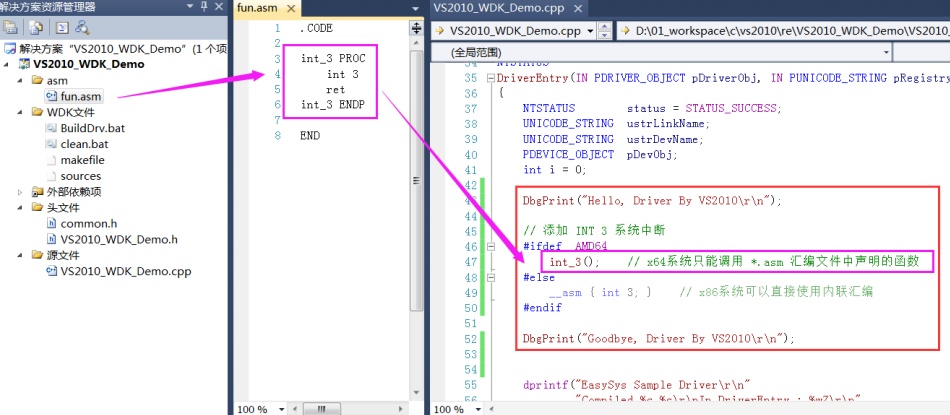Click the 外部依赖项 folder icon

(37, 192)
